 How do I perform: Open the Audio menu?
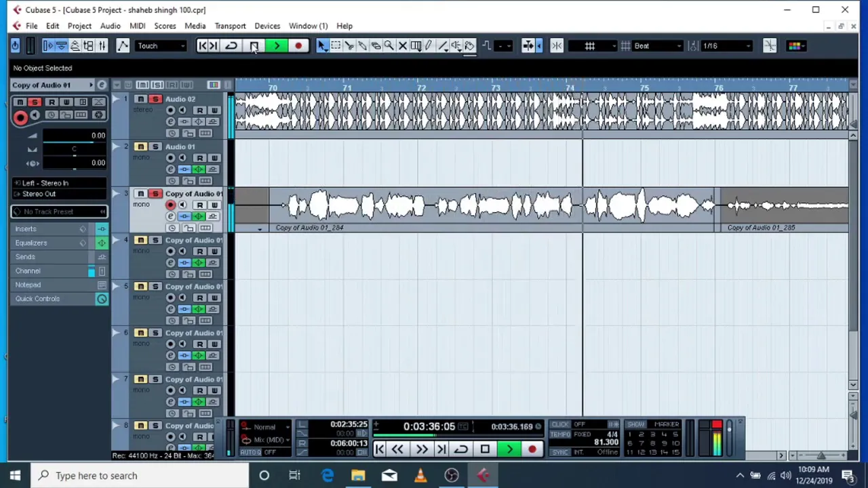(110, 26)
